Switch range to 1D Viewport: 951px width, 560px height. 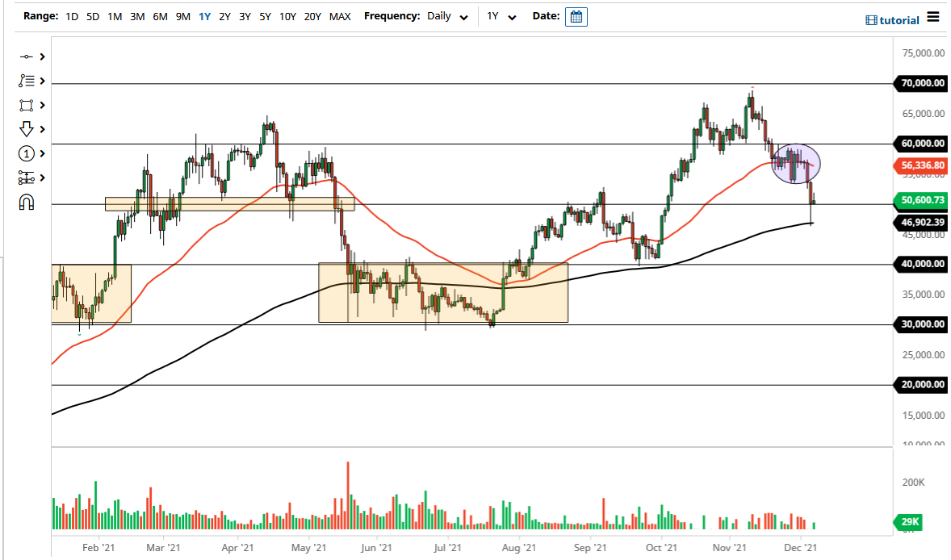click(71, 16)
